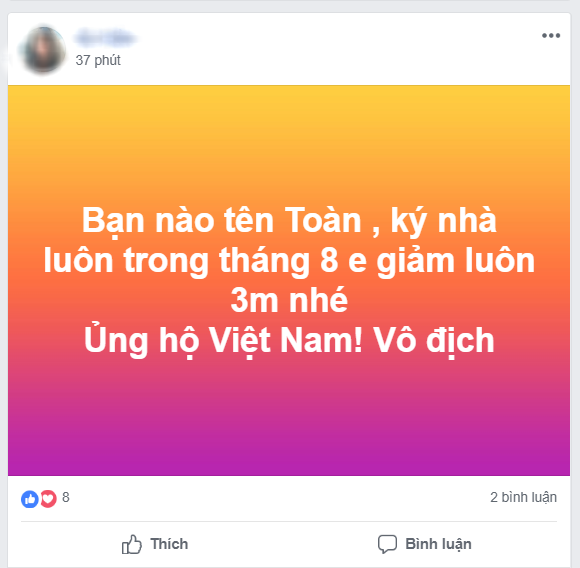Click the line 'Ủng hộ Việt Nam! Vô địch'
The height and width of the screenshot is (568, 580).
[x=289, y=341]
